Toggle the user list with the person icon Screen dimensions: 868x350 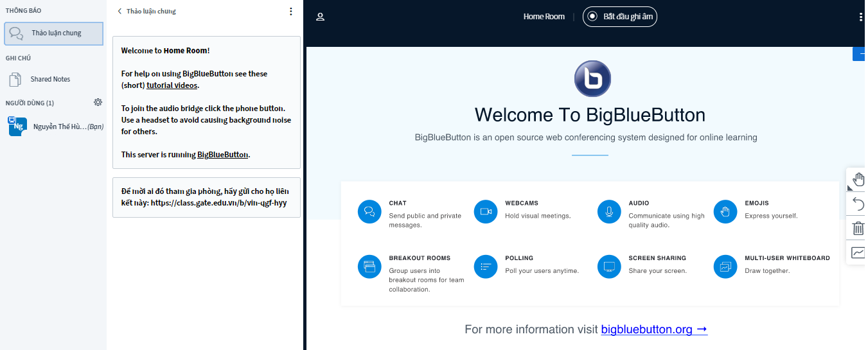(320, 17)
